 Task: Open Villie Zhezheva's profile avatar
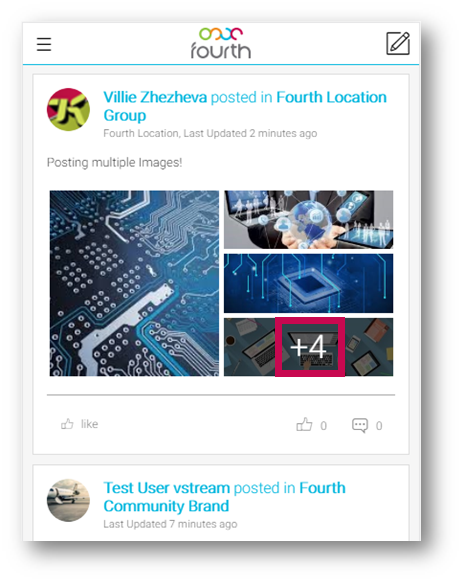click(68, 109)
